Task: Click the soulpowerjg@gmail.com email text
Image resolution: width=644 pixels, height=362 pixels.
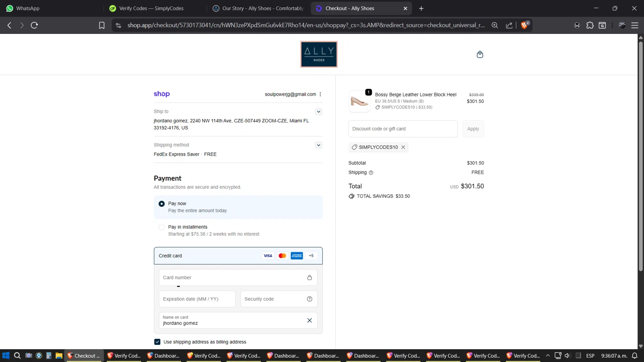Action: [290, 94]
